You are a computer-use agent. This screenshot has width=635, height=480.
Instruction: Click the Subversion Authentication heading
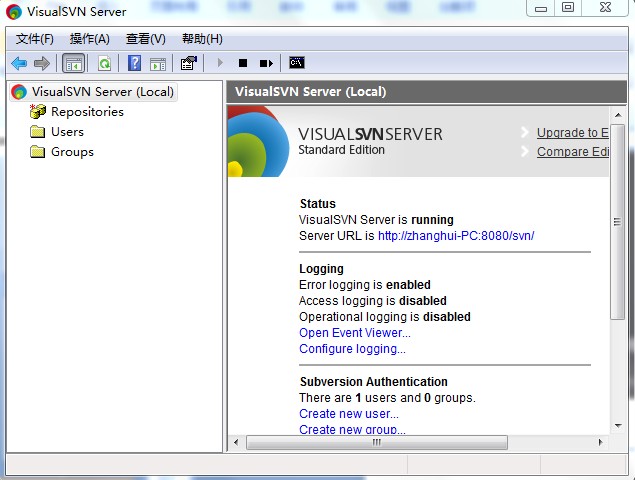[374, 382]
